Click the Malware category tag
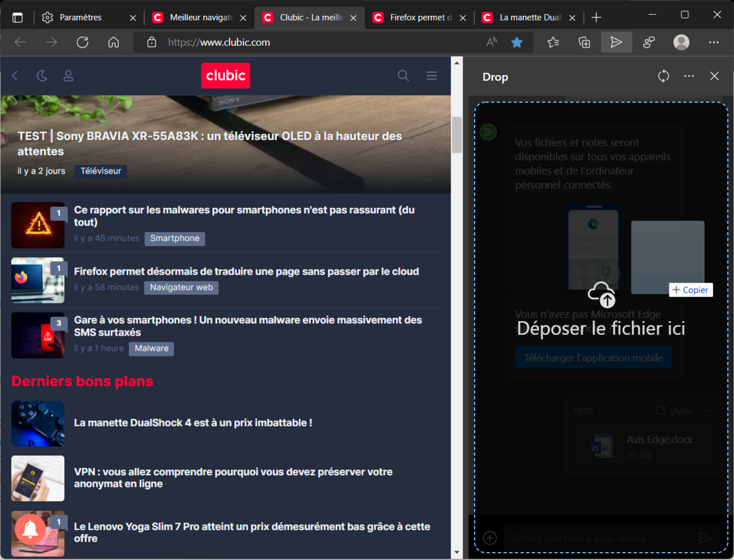Viewport: 734px width, 560px height. pyautogui.click(x=152, y=348)
